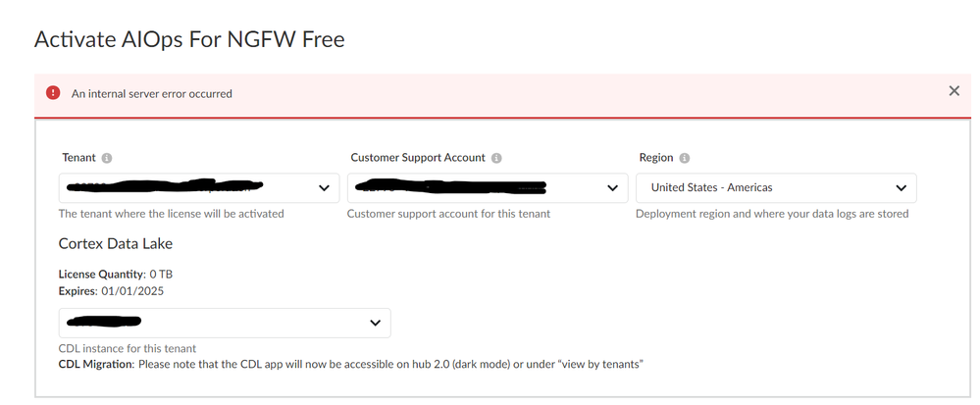Click the chevron in the Customer Support Account field
This screenshot has height=405, width=980.
[612, 187]
